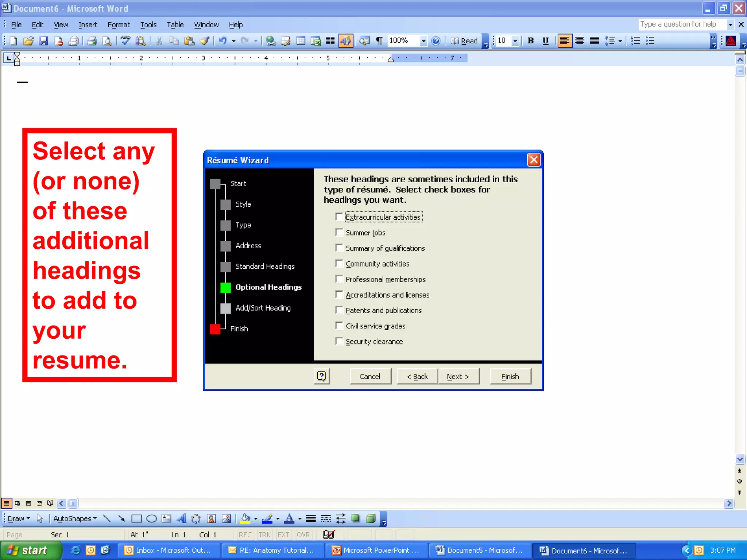
Task: Open the Zoom 100% dropdown
Action: click(423, 41)
